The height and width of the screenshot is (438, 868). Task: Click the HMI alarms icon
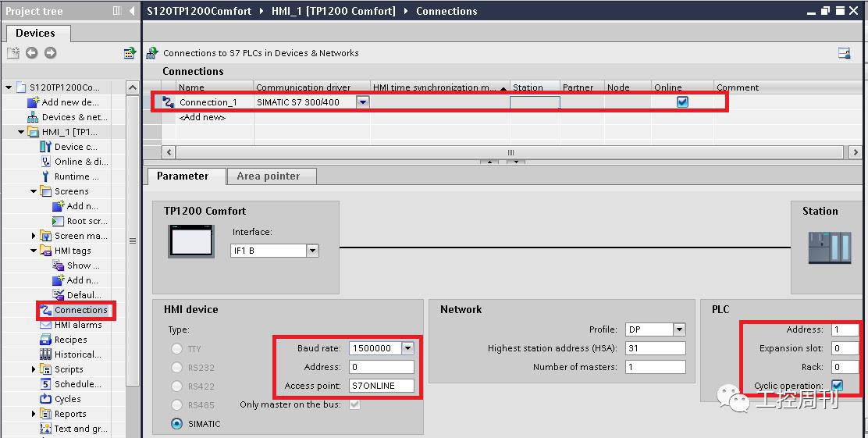click(45, 325)
